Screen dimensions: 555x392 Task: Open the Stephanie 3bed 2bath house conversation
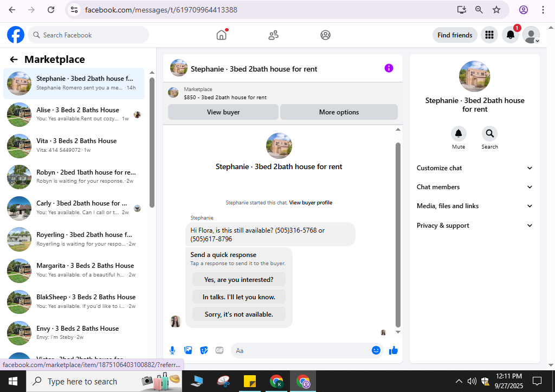click(x=74, y=83)
